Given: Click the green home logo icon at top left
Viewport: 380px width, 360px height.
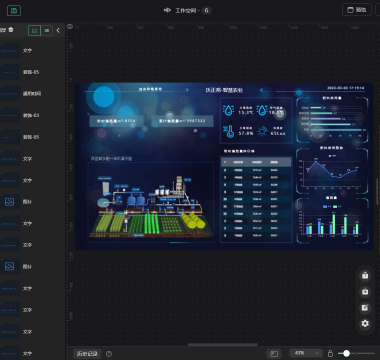Looking at the screenshot, I should click(x=14, y=10).
